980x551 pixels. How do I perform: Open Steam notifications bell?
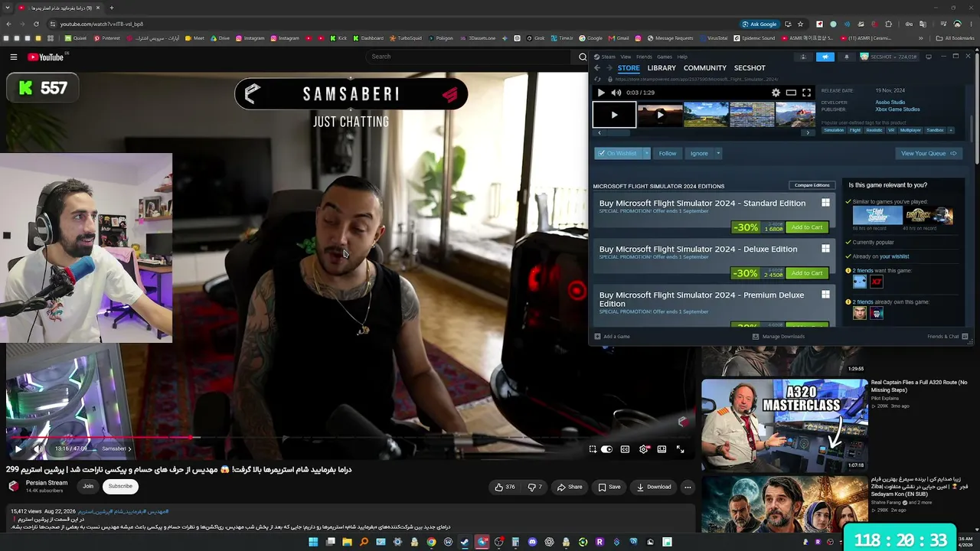pyautogui.click(x=846, y=57)
